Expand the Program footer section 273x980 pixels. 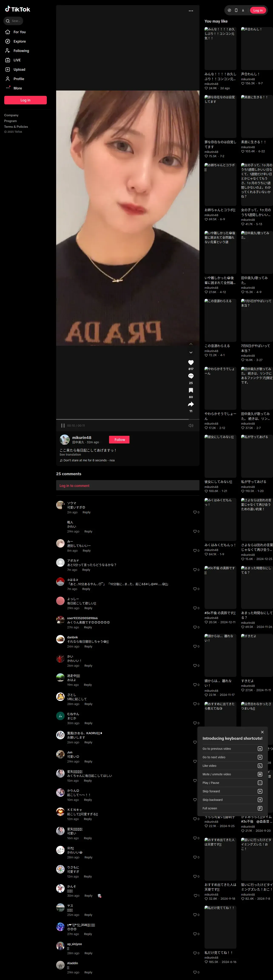click(x=11, y=121)
